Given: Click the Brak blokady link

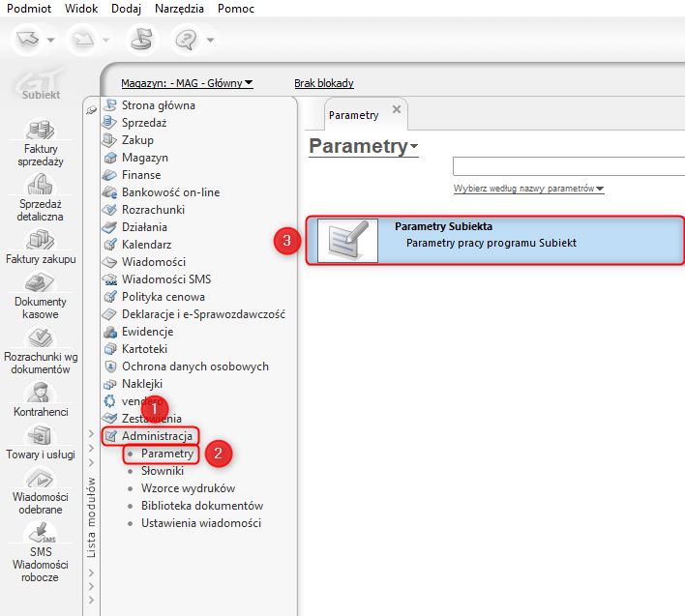Looking at the screenshot, I should point(324,83).
